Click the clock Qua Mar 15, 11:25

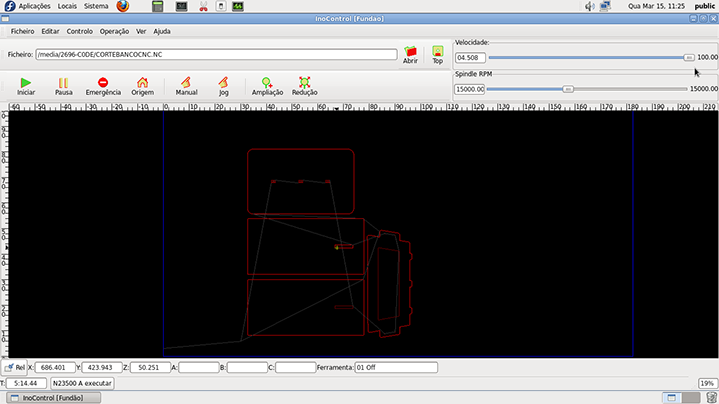(x=656, y=6)
